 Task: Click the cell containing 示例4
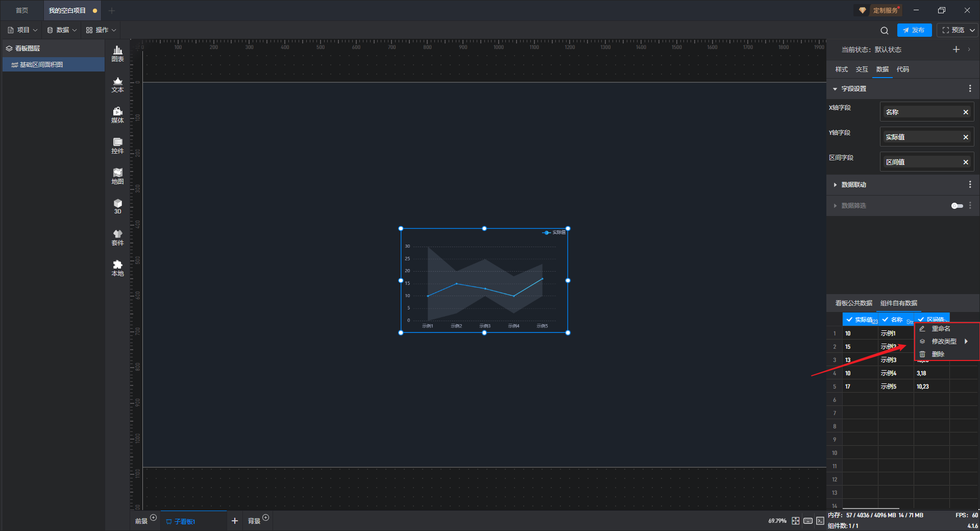896,373
